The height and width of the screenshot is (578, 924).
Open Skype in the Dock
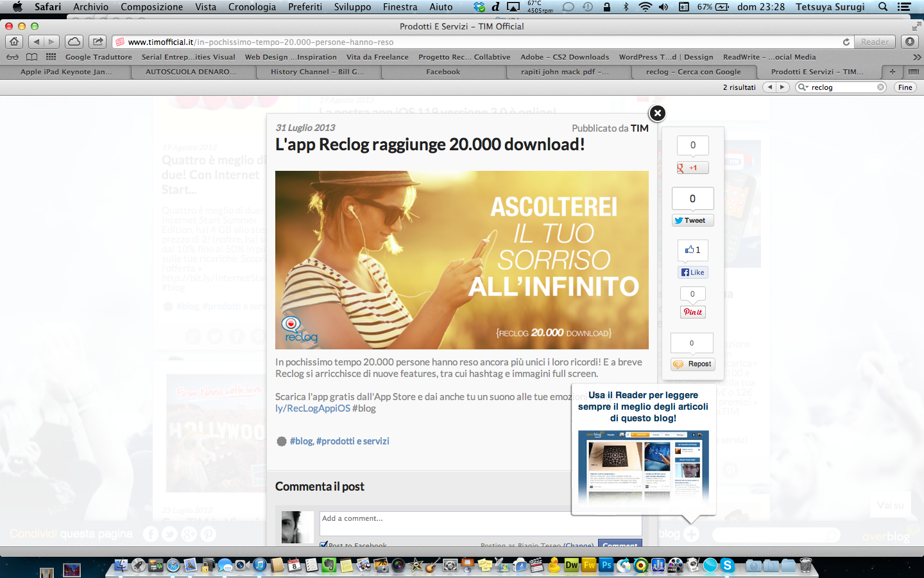727,565
